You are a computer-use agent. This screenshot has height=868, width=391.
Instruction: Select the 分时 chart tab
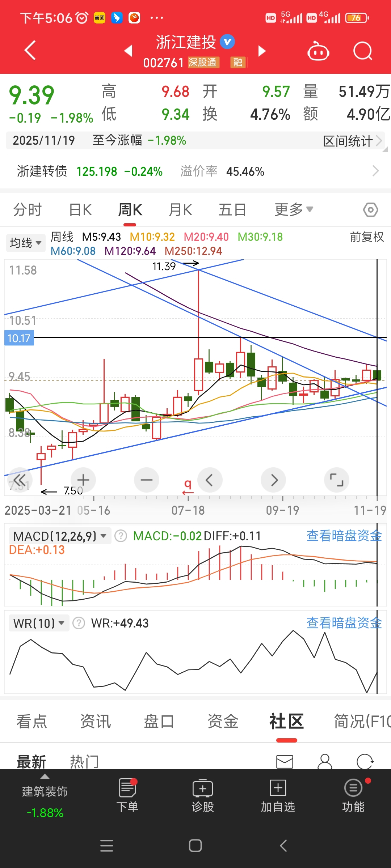[28, 210]
